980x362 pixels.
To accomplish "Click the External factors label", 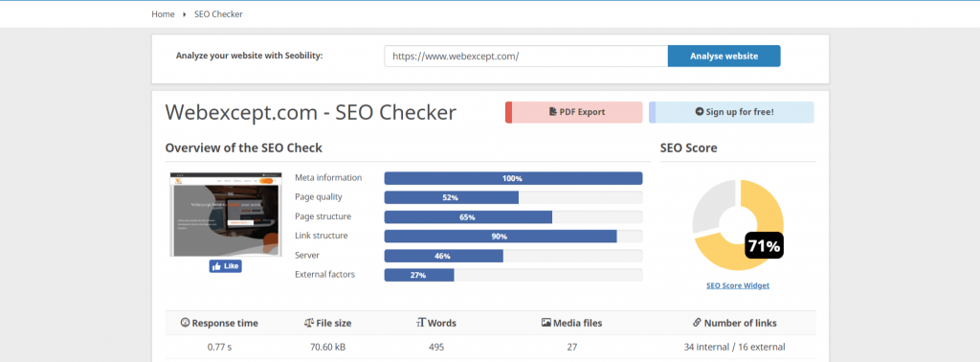I will click(x=325, y=275).
